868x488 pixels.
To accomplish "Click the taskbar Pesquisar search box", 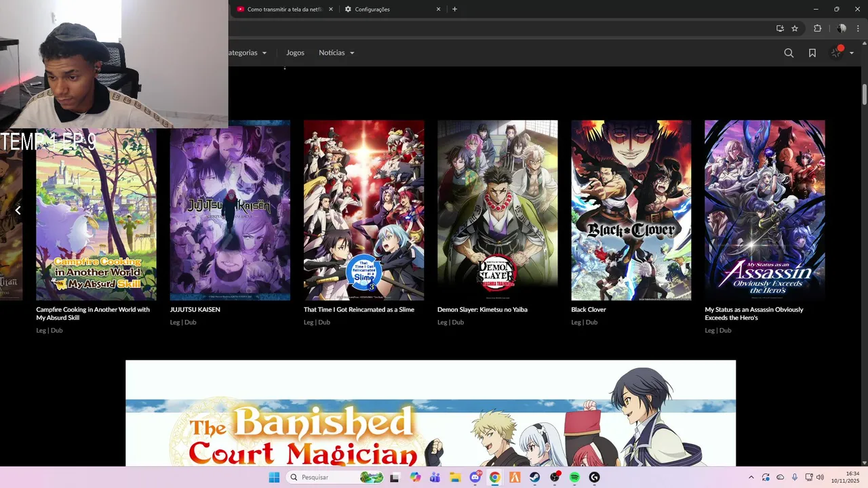I will (336, 477).
